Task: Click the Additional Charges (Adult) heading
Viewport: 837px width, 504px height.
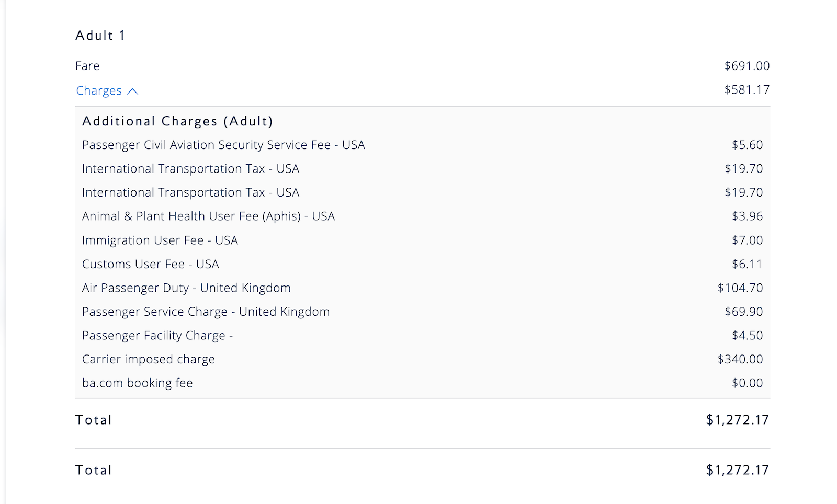Action: pyautogui.click(x=177, y=121)
